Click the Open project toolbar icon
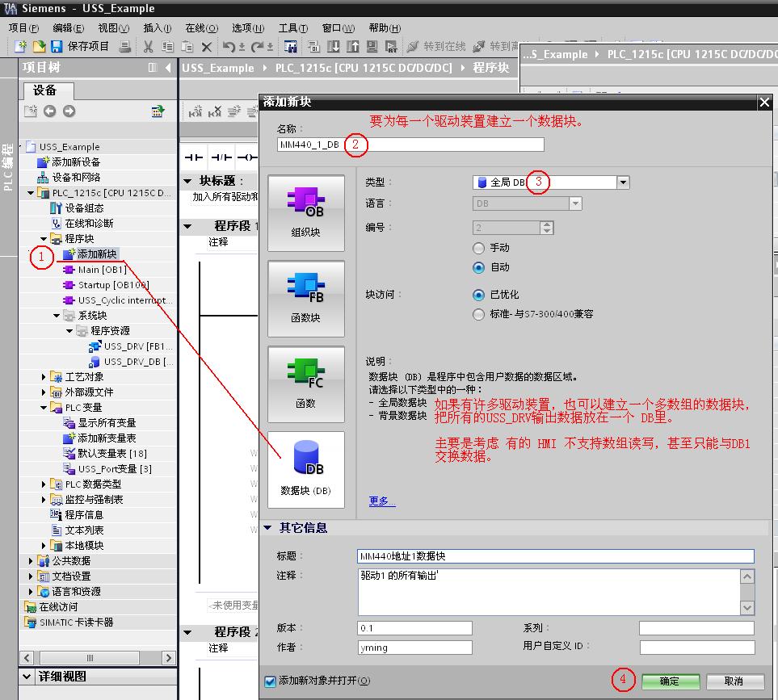This screenshot has height=700, width=778. tap(39, 46)
